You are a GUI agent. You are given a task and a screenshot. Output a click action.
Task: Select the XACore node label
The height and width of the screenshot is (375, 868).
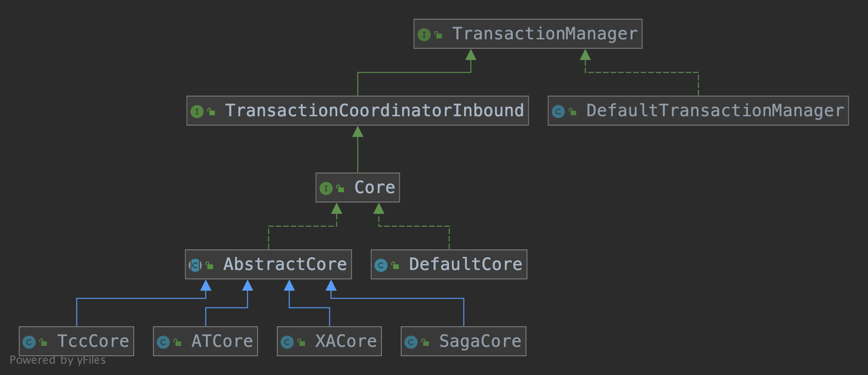tap(346, 341)
